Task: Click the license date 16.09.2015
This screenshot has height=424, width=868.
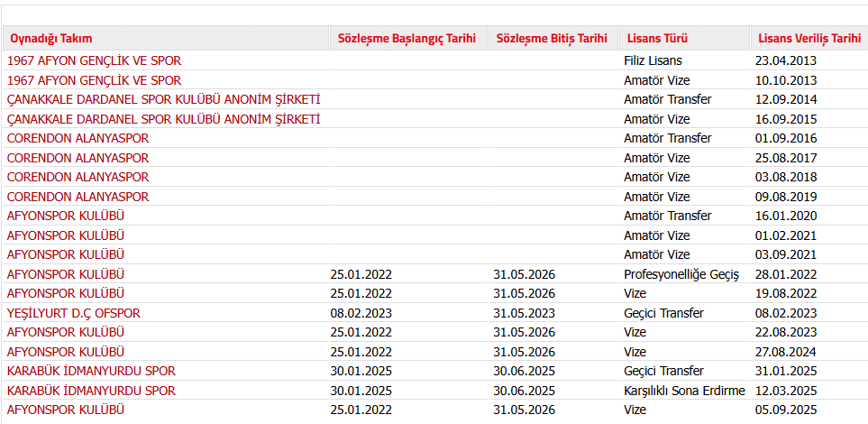Action: (x=786, y=119)
